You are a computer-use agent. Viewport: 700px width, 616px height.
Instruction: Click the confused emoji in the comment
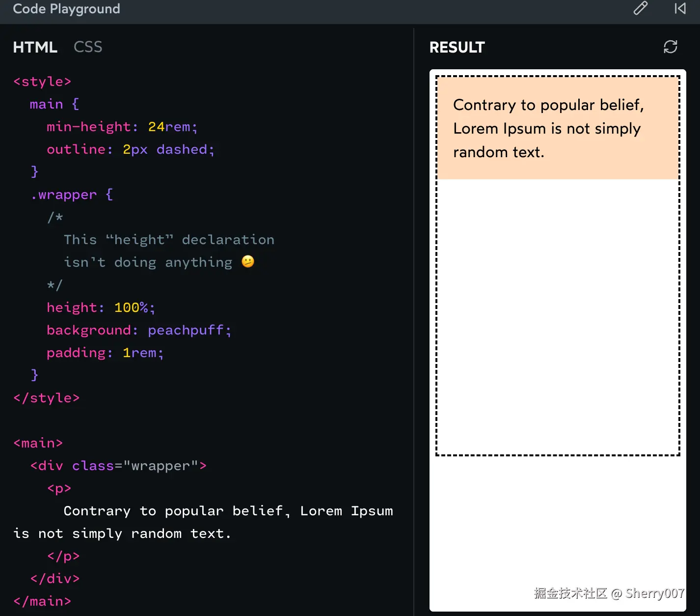pyautogui.click(x=248, y=262)
